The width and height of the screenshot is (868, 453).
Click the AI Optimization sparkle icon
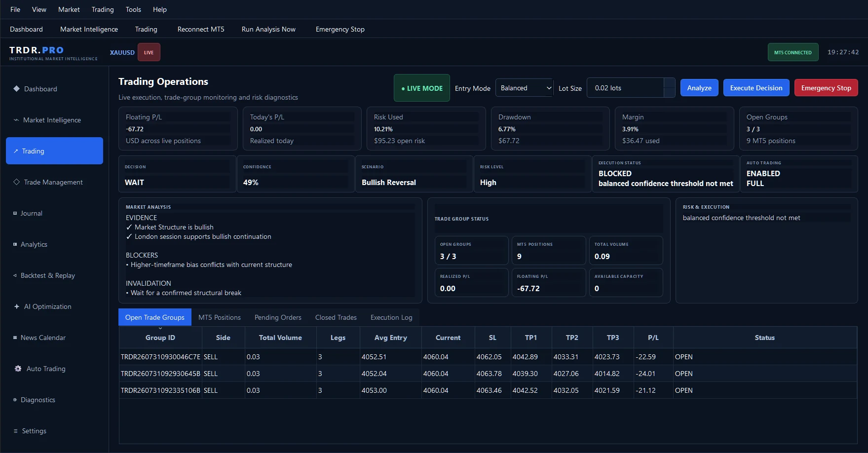click(17, 306)
